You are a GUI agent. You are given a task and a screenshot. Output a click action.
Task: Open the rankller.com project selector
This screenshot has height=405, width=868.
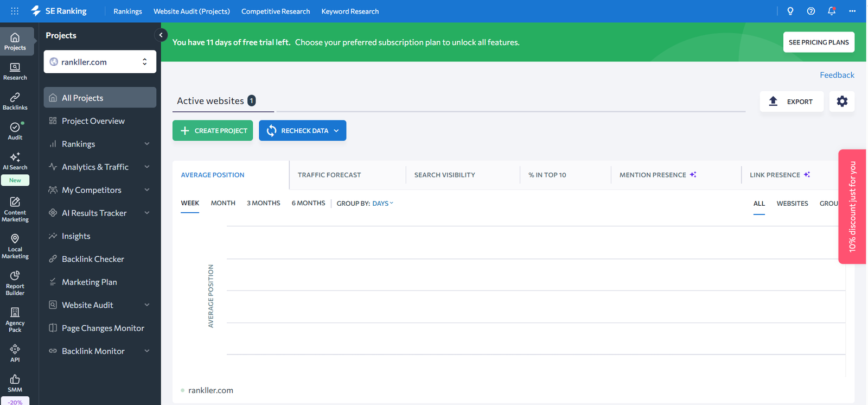pyautogui.click(x=100, y=62)
